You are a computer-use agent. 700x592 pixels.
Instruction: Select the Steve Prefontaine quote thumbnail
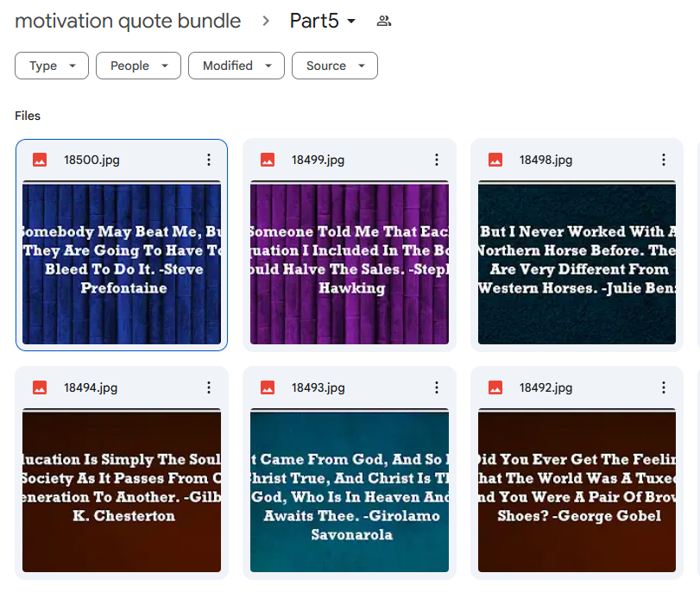pos(122,262)
